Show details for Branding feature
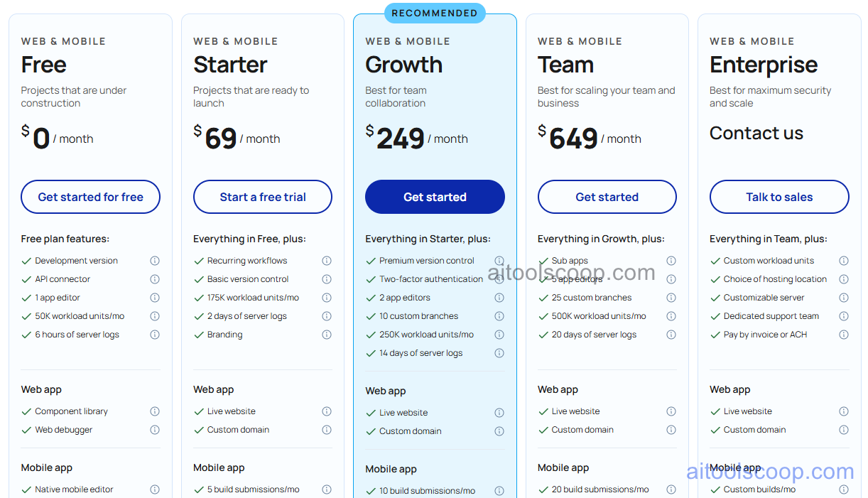 coord(327,335)
